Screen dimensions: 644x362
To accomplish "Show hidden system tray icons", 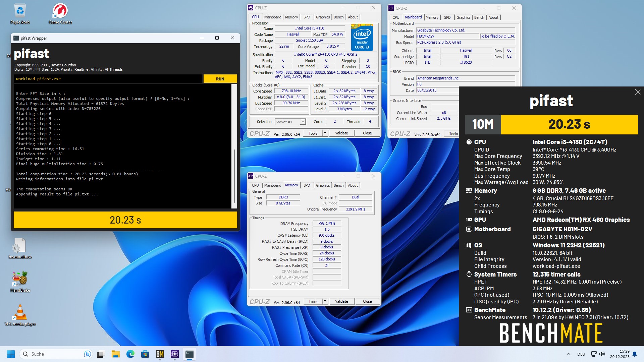I will 568,354.
